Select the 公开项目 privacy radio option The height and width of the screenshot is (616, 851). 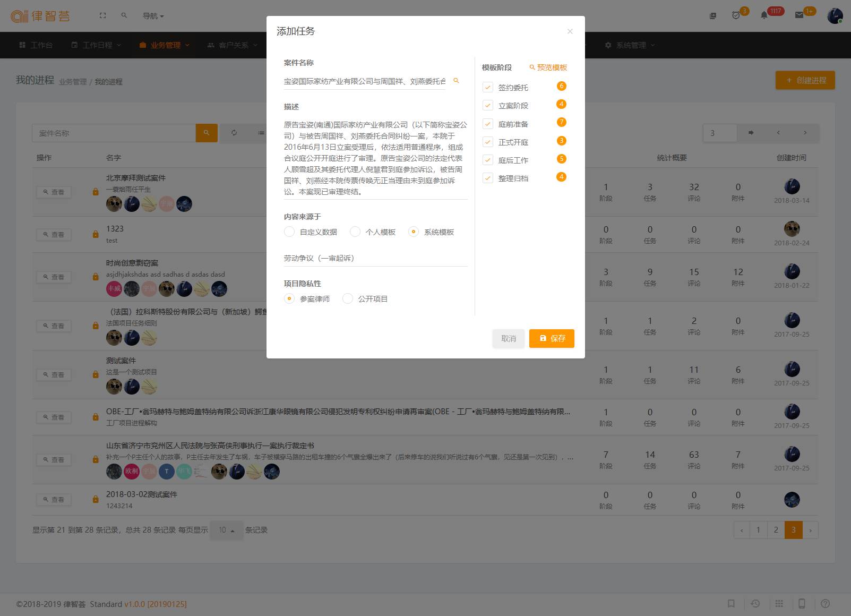tap(348, 298)
